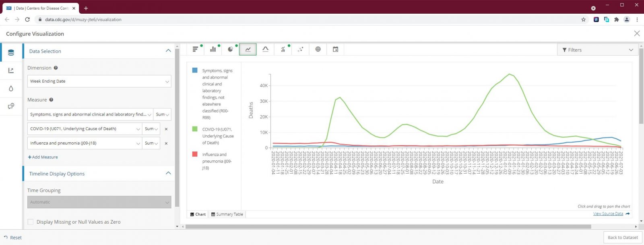Click the Back to Dataset button
This screenshot has height=245, width=644.
tap(622, 237)
